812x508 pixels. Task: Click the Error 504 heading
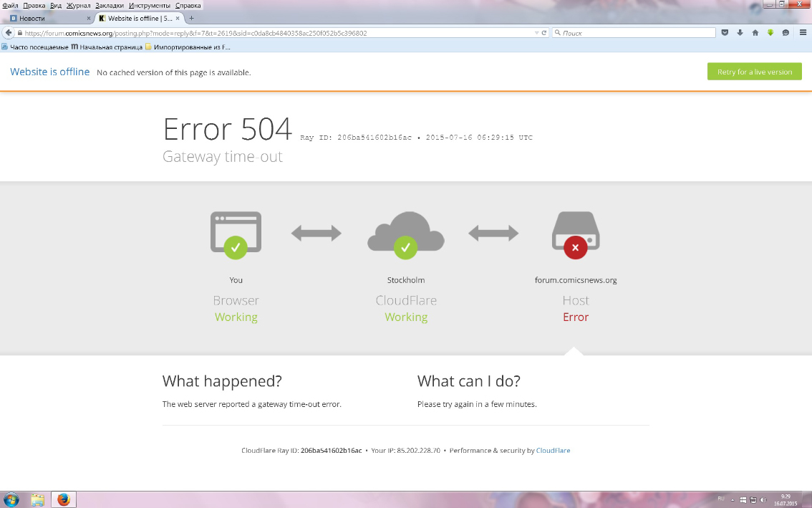[227, 129]
